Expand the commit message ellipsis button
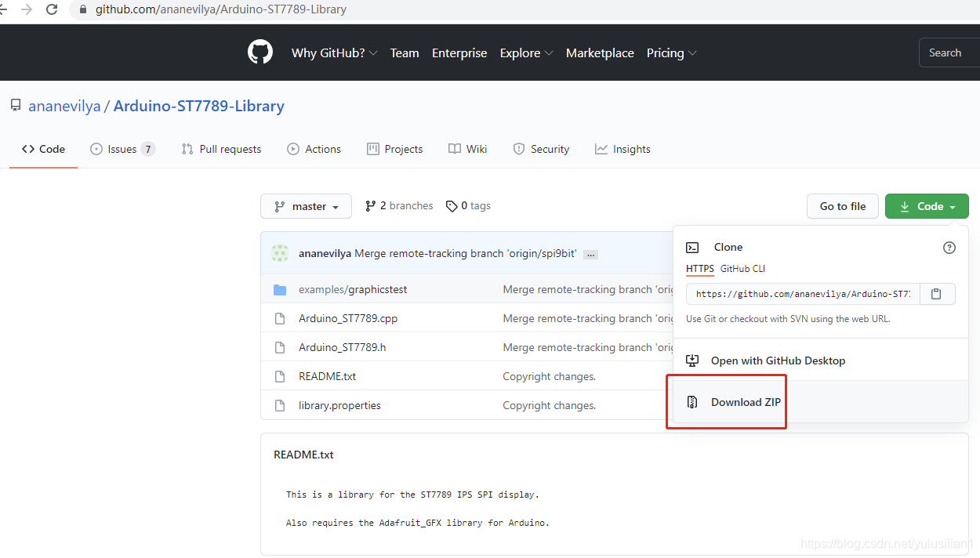 coord(591,254)
